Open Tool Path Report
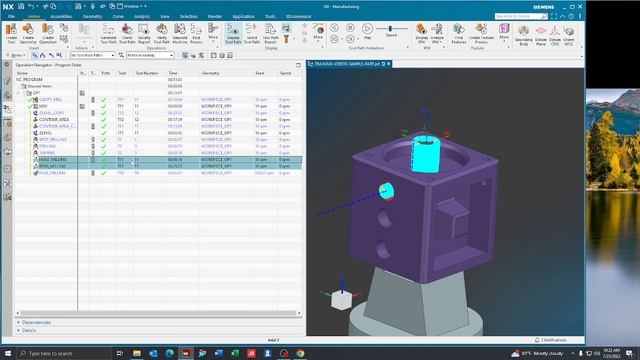 (x=271, y=33)
